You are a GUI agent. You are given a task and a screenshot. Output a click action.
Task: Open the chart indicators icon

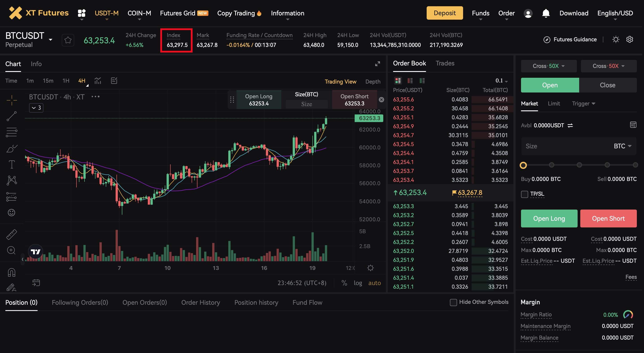point(98,81)
